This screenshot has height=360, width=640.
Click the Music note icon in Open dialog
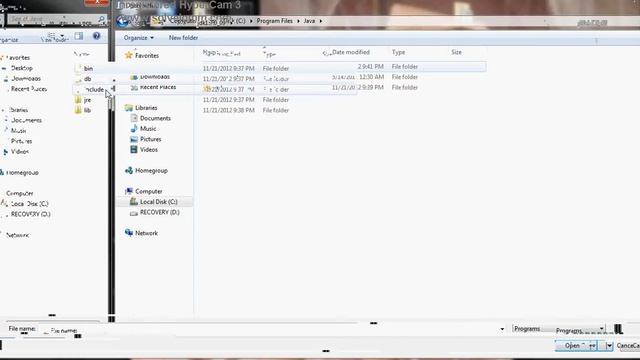pos(134,129)
